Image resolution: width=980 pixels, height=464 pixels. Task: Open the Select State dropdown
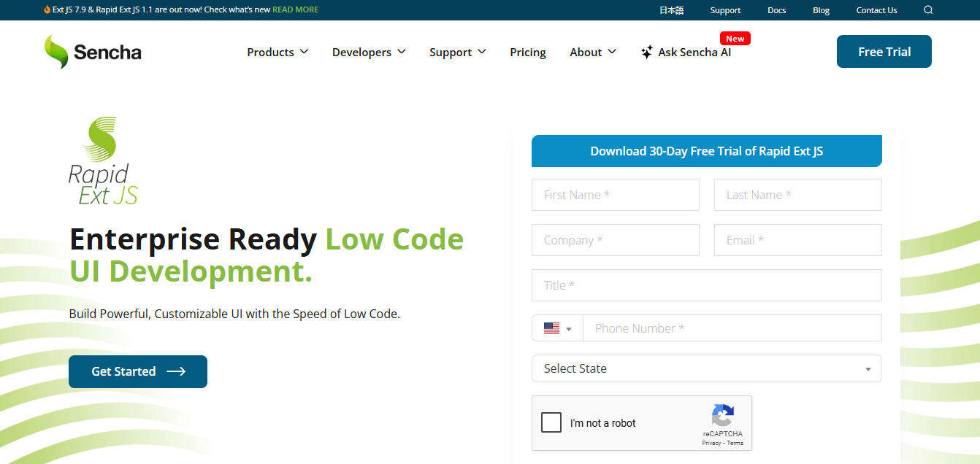706,368
